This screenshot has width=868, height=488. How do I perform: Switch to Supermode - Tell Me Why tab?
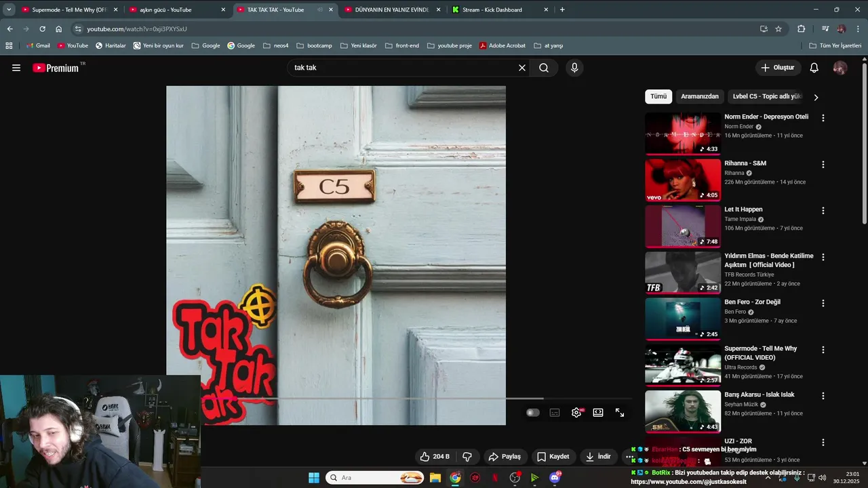[x=70, y=9]
